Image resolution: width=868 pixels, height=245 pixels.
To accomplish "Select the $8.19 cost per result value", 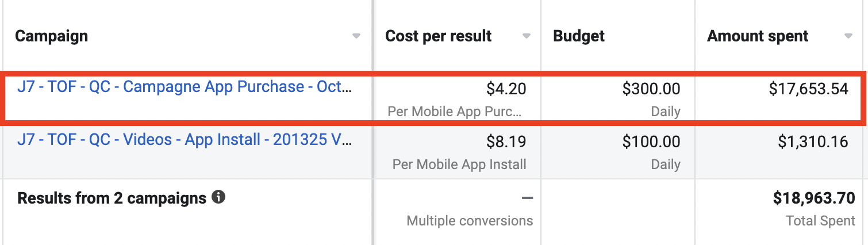I will 506,141.
